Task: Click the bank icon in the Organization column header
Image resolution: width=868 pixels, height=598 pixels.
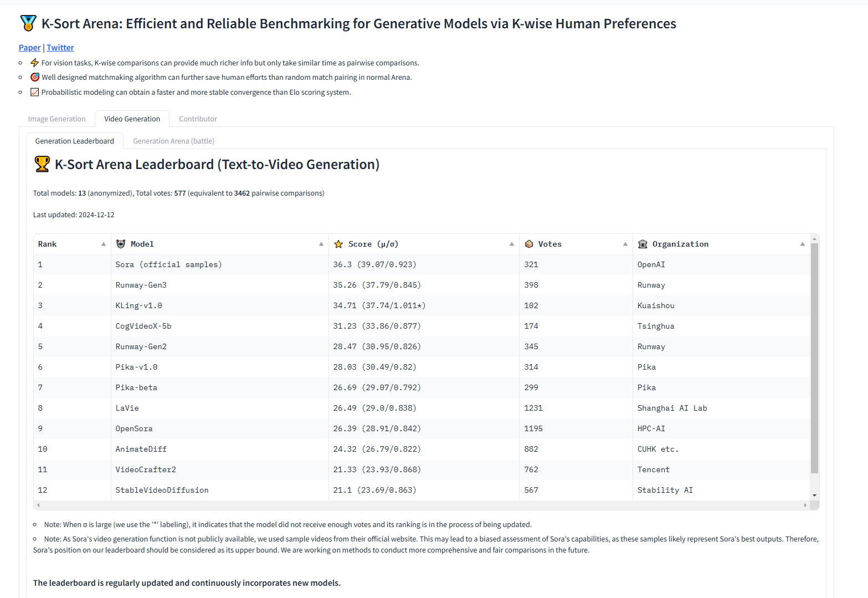Action: [x=643, y=244]
